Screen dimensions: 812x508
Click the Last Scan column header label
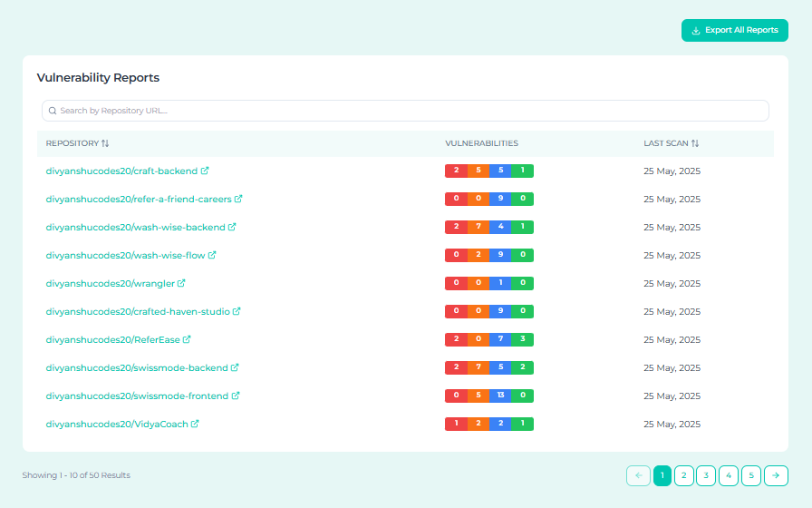(x=666, y=143)
